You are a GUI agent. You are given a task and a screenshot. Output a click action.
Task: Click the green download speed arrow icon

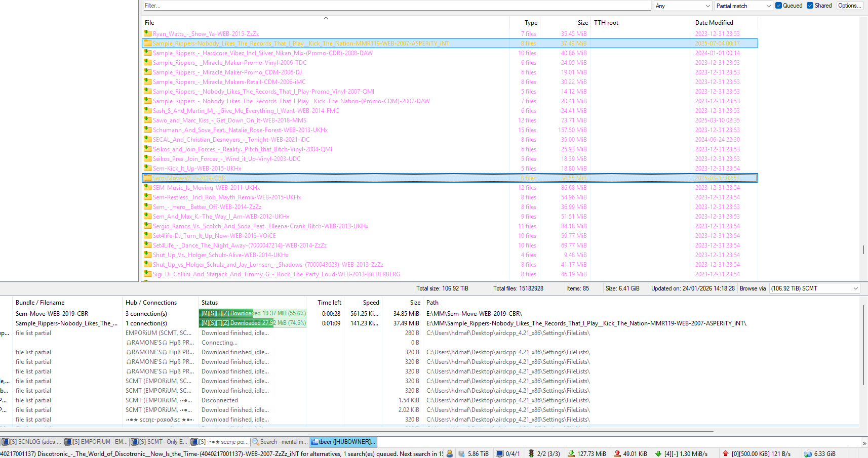(x=658, y=453)
